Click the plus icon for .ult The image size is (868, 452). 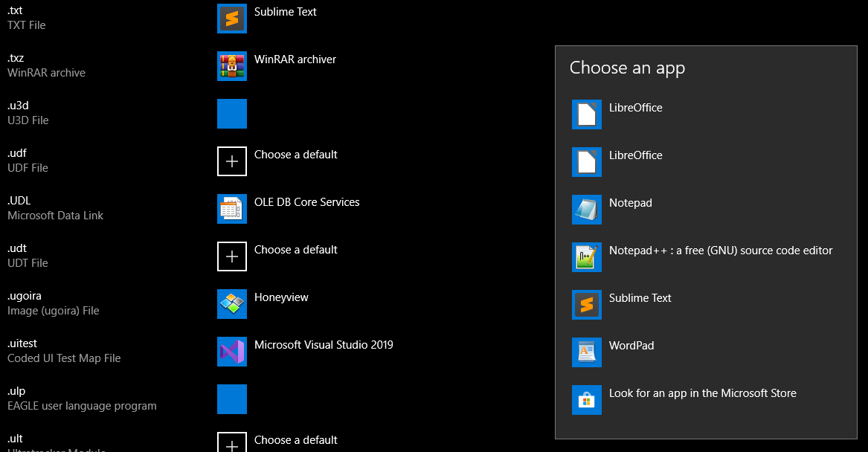[x=232, y=443]
